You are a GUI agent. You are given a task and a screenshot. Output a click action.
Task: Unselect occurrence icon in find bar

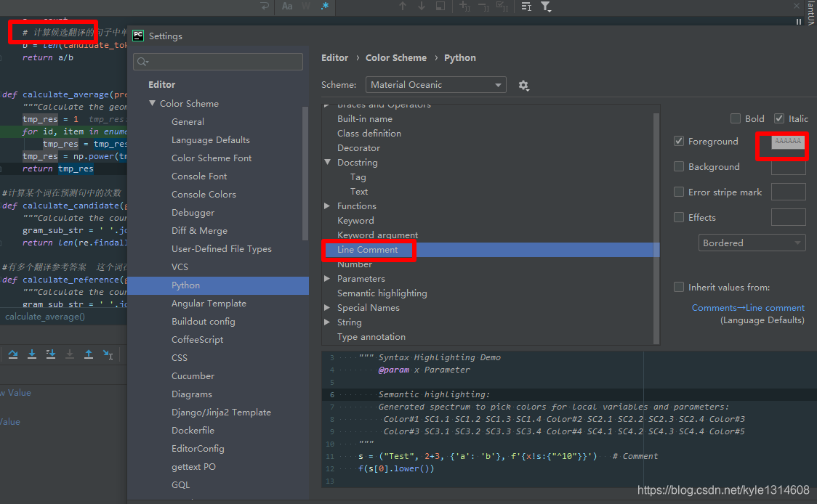coord(483,7)
